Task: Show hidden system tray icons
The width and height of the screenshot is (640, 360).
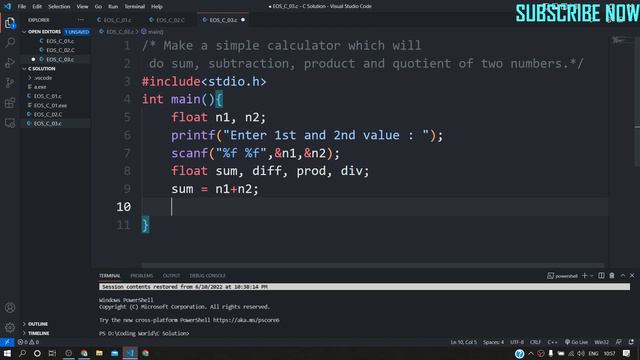Action: pyautogui.click(x=531, y=353)
